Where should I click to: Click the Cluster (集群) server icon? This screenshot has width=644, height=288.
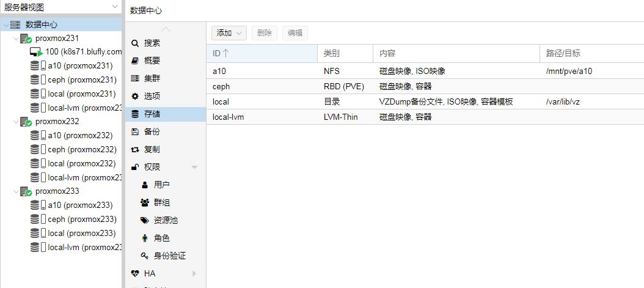[x=135, y=79]
